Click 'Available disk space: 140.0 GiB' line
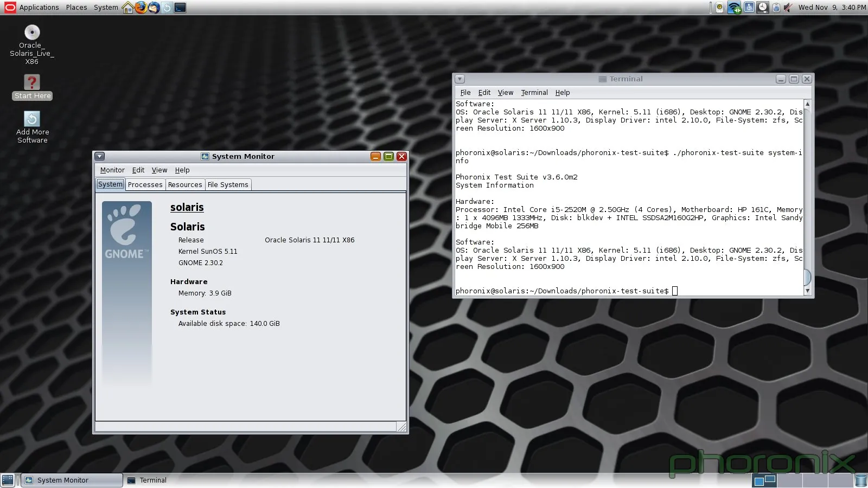Screen dimensions: 868x488 coord(229,323)
